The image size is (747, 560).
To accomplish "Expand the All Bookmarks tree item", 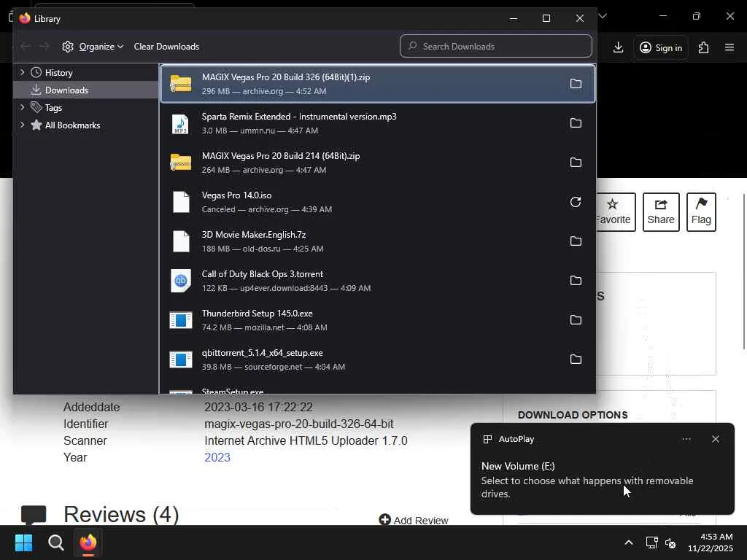I will click(x=22, y=125).
